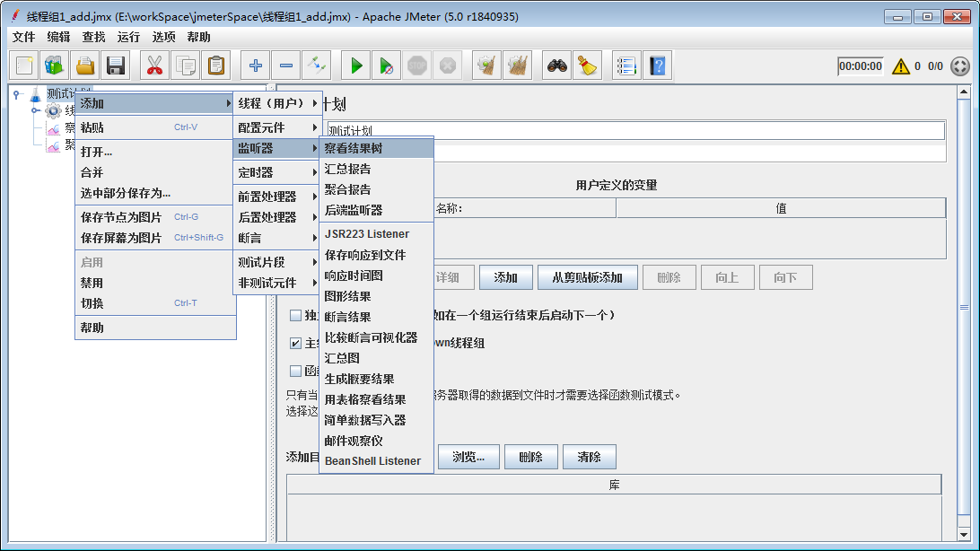This screenshot has height=551, width=980.
Task: Expand the 断言 submenu
Action: point(277,238)
